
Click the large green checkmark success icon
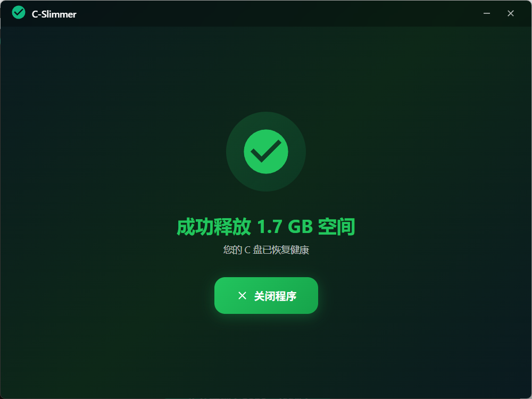pyautogui.click(x=266, y=152)
